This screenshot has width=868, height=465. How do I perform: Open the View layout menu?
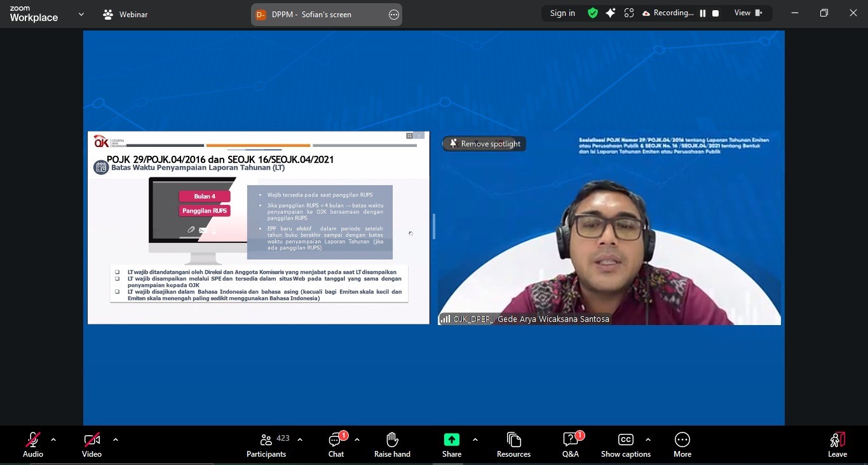(748, 13)
